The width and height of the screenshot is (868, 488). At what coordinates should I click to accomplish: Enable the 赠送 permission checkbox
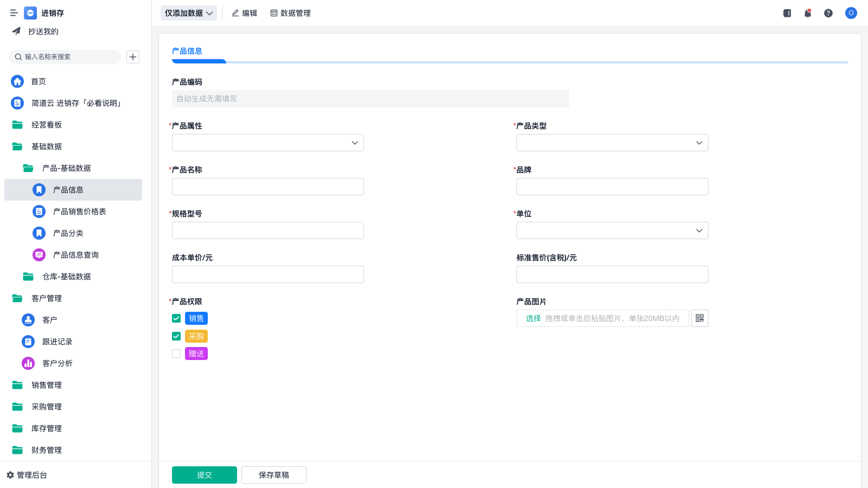point(176,354)
